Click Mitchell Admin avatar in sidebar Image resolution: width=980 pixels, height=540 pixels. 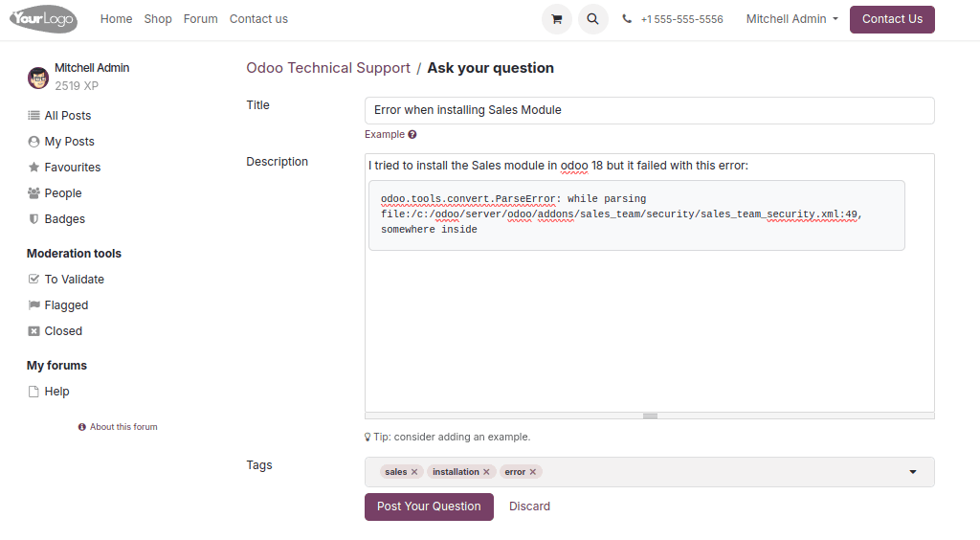tap(38, 78)
